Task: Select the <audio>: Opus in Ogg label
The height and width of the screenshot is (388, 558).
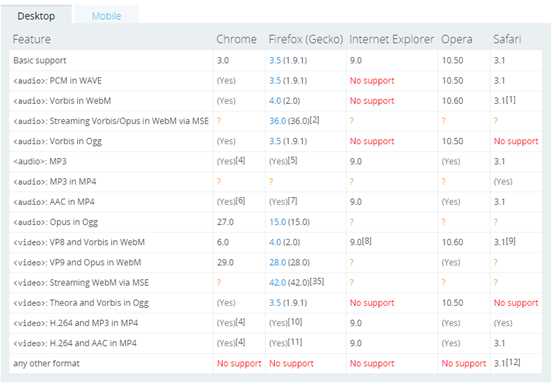Action: 56,222
